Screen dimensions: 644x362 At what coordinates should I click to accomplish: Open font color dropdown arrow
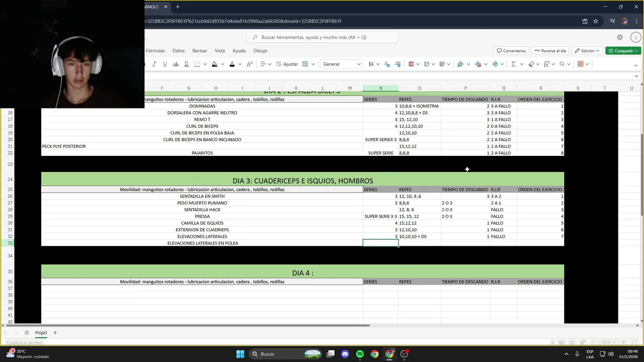click(x=239, y=64)
